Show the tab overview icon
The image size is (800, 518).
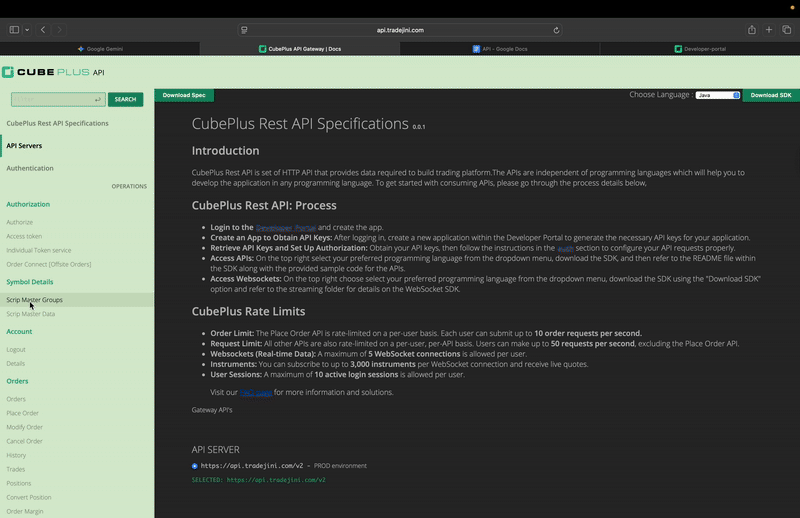787,30
